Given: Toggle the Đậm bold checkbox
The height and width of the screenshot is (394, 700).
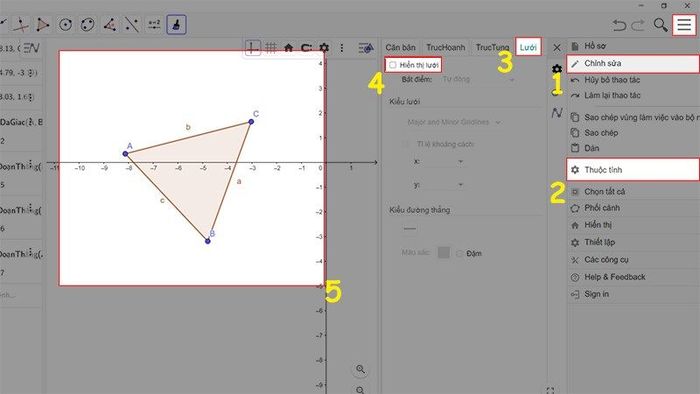Looking at the screenshot, I should [459, 253].
